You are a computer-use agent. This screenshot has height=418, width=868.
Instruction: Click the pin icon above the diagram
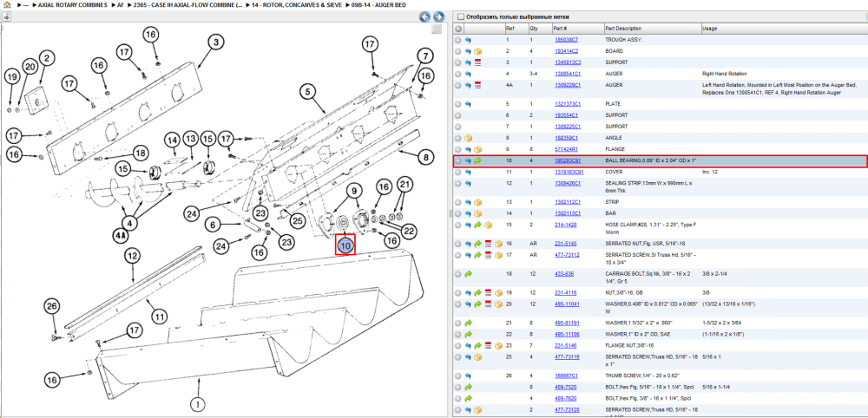point(7,16)
